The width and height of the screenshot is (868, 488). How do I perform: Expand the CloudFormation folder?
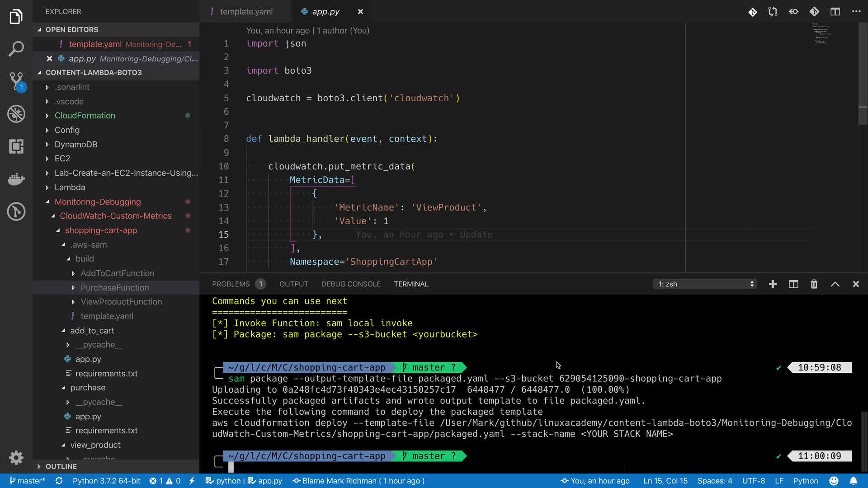pyautogui.click(x=85, y=116)
